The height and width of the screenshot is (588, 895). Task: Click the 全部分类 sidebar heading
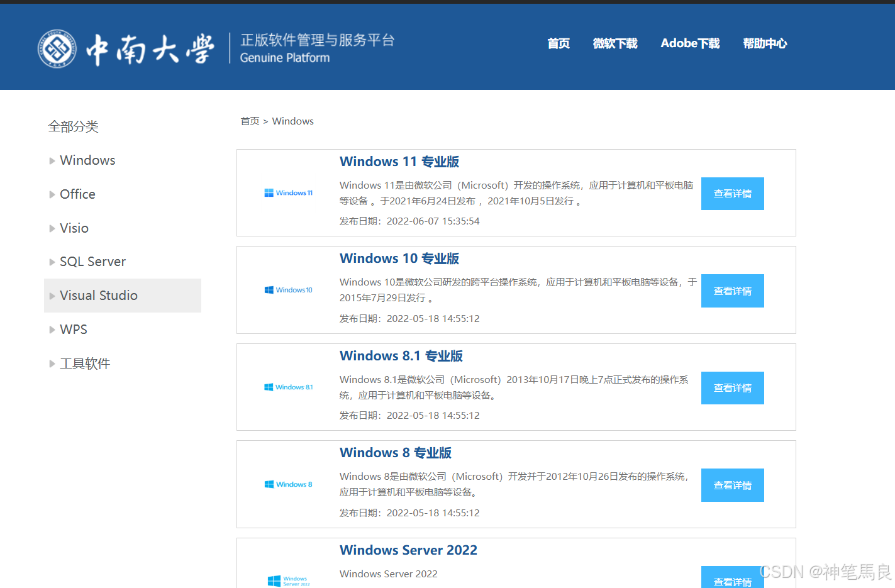[x=74, y=126]
